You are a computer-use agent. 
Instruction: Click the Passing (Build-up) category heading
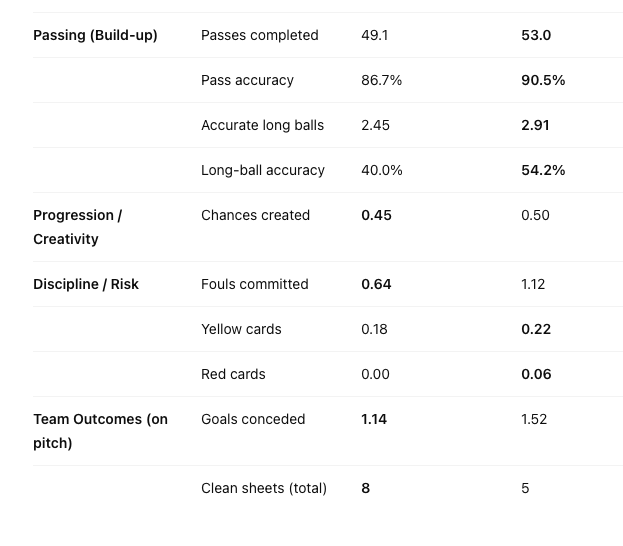(x=95, y=35)
